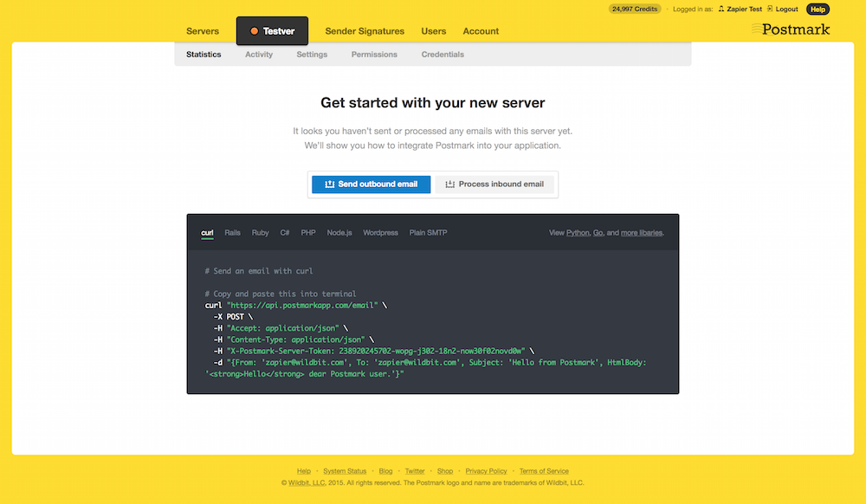This screenshot has width=866, height=504.
Task: Click the Wildbit, LLC footer link
Action: click(x=307, y=483)
